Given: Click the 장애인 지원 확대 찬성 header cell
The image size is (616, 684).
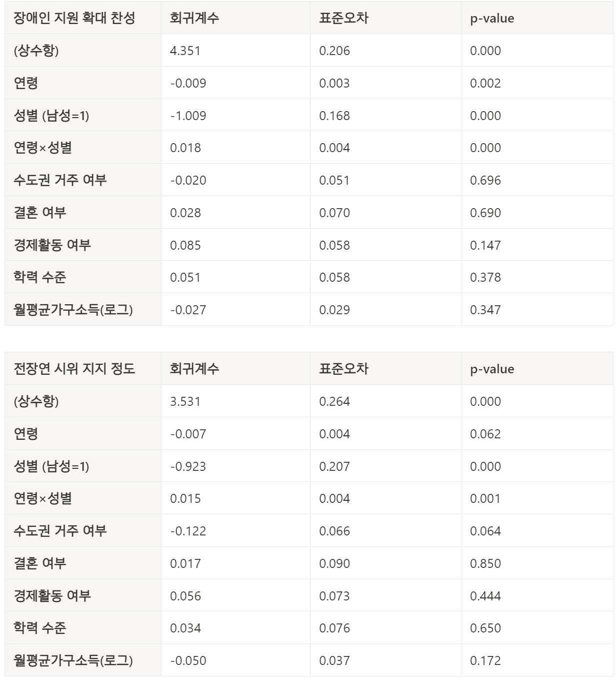Looking at the screenshot, I should tap(83, 18).
